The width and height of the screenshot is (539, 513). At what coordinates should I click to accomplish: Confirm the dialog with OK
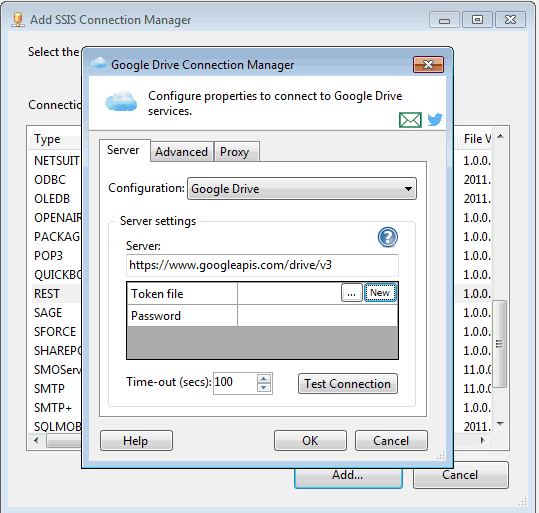tap(310, 440)
